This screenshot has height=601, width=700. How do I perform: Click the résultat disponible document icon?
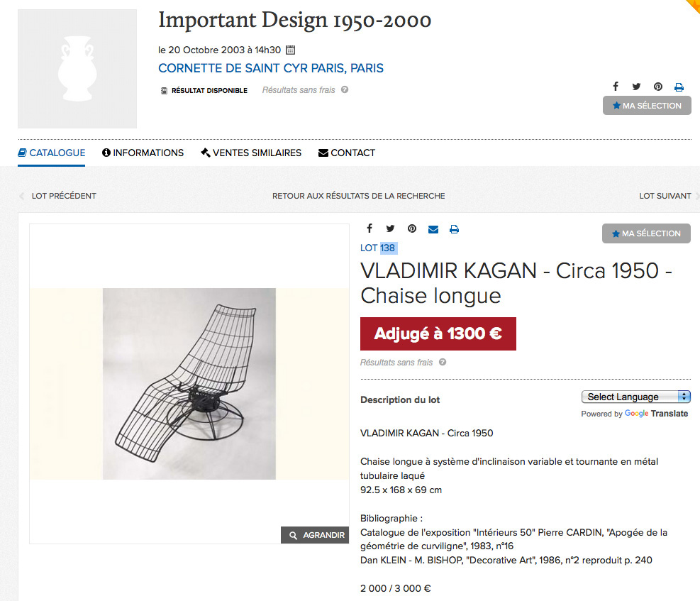(164, 91)
